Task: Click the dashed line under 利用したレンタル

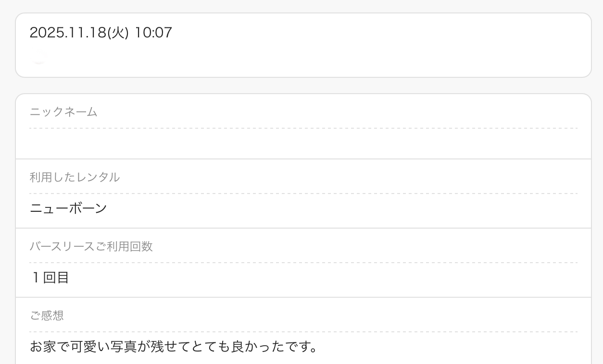Action: pos(303,194)
